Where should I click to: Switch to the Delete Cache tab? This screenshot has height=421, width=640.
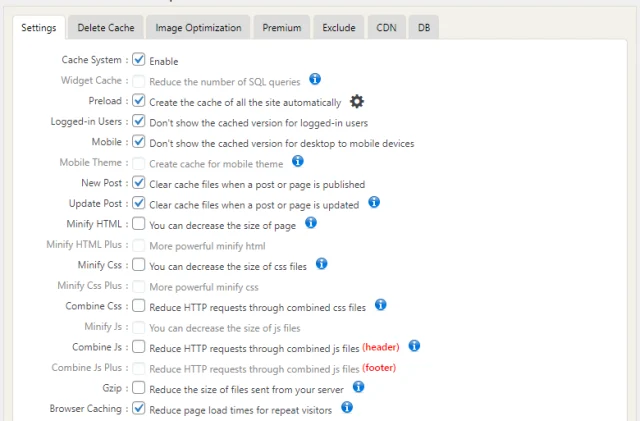tap(105, 28)
